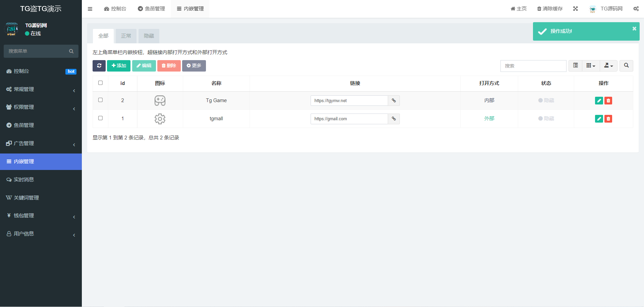Viewport: 644px width, 307px height.
Task: Open the settings gears icon at top right
Action: 636,9
